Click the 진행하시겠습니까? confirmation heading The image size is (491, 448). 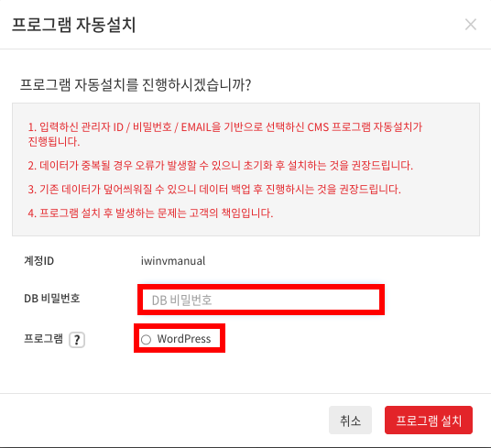[x=136, y=85]
